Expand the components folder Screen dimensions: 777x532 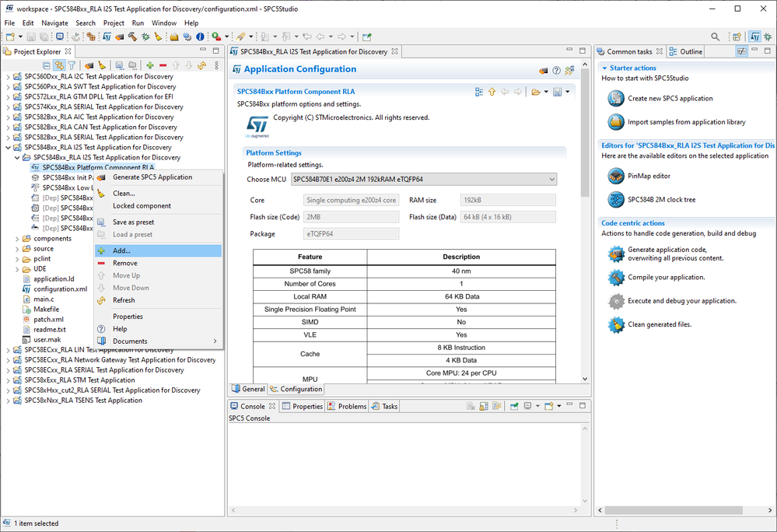(x=17, y=239)
